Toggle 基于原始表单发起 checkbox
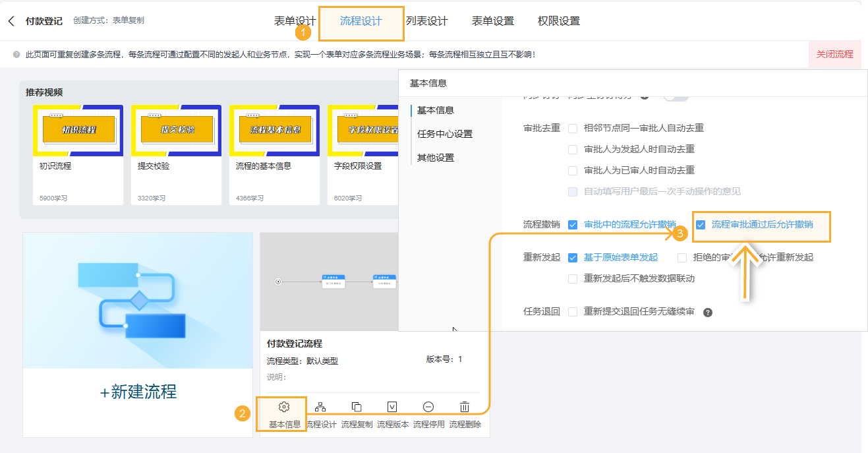 point(573,257)
